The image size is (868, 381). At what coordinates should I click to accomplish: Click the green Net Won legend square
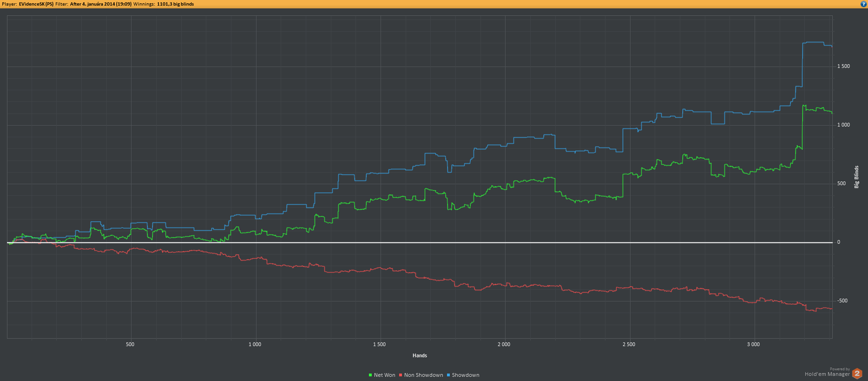coord(370,375)
